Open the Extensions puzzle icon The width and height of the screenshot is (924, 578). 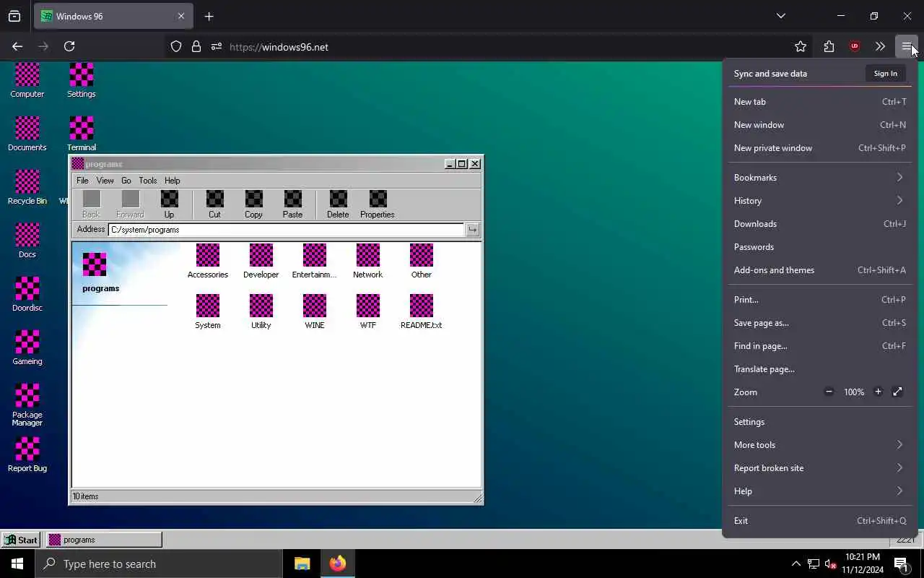[829, 46]
